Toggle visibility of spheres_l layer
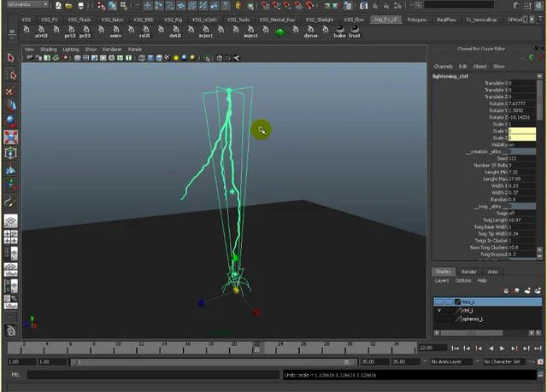547x392 pixels. click(439, 319)
